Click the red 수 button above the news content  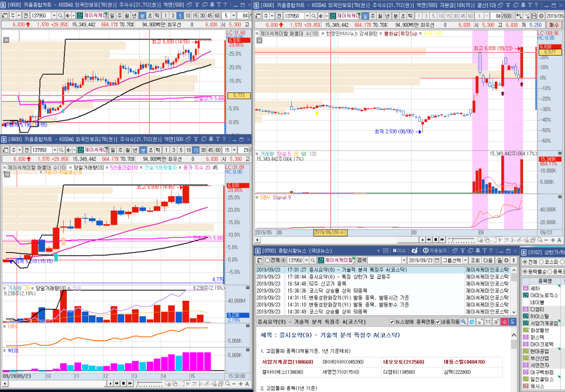click(504, 322)
